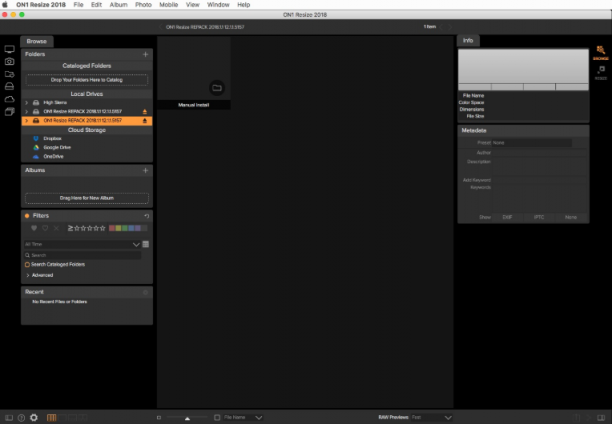
Task: Open the Browse module icon at right
Action: 601,52
